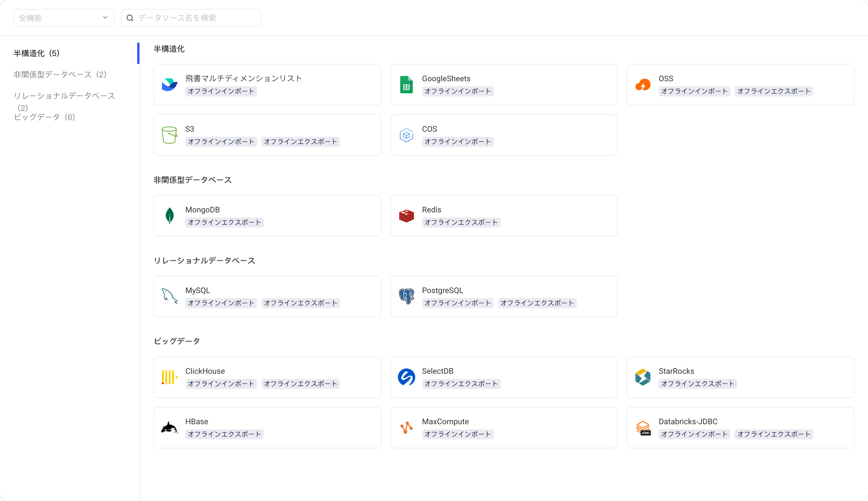Open the 飛書マルチディメンションリスト card title
The height and width of the screenshot is (501, 868).
pos(243,78)
